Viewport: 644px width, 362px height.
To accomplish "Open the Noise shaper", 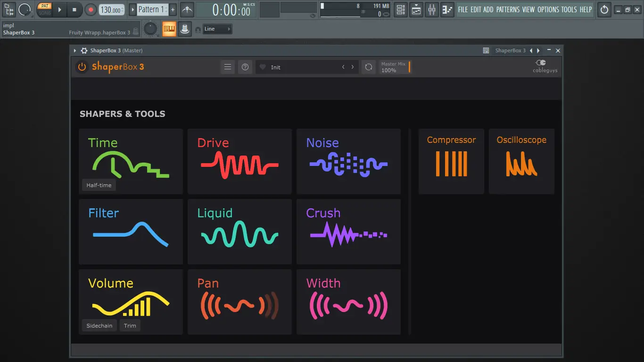I will click(348, 161).
